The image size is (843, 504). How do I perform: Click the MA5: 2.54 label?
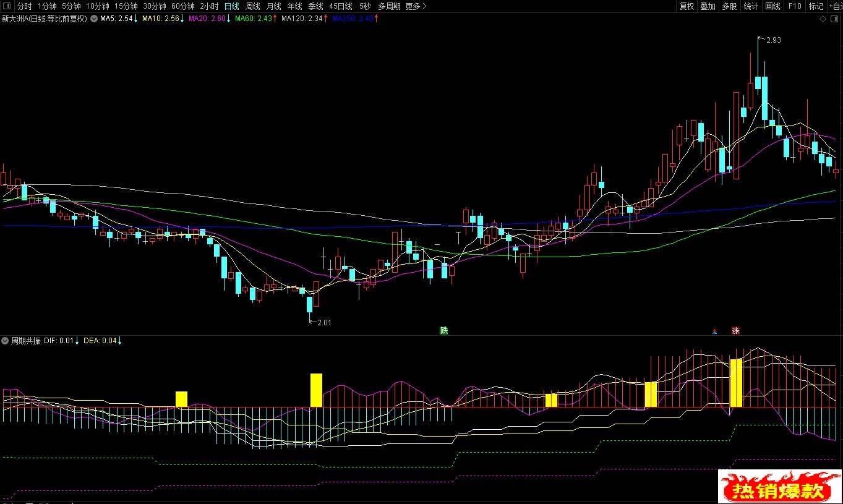coord(117,19)
